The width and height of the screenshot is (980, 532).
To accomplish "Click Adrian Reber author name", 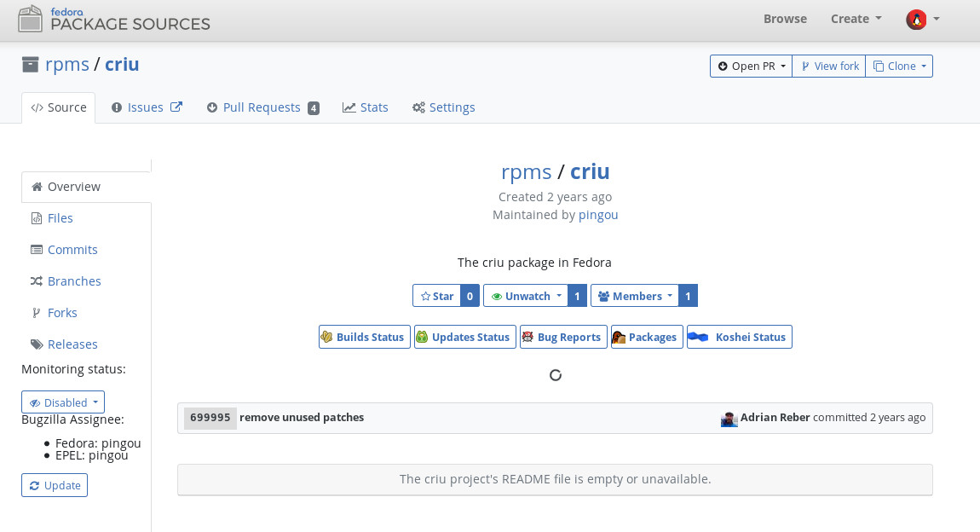I will (x=775, y=418).
